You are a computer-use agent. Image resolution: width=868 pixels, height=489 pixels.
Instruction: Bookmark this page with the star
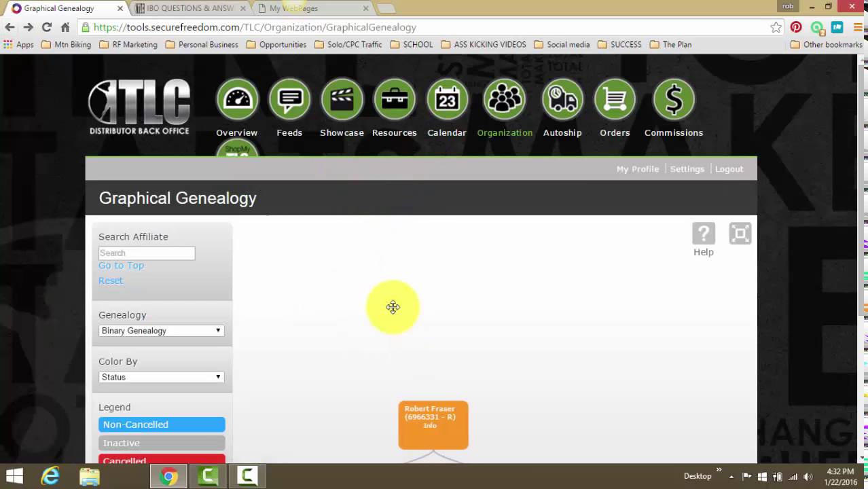tap(776, 27)
